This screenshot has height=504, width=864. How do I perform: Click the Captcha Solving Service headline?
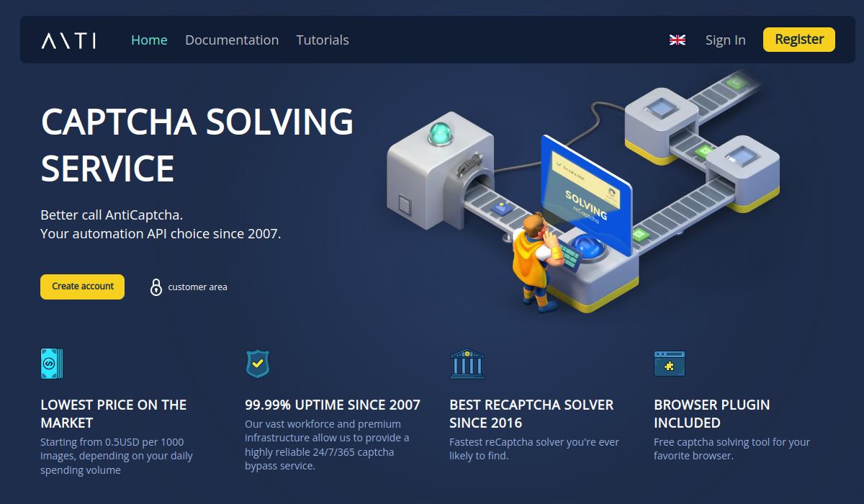(x=197, y=145)
